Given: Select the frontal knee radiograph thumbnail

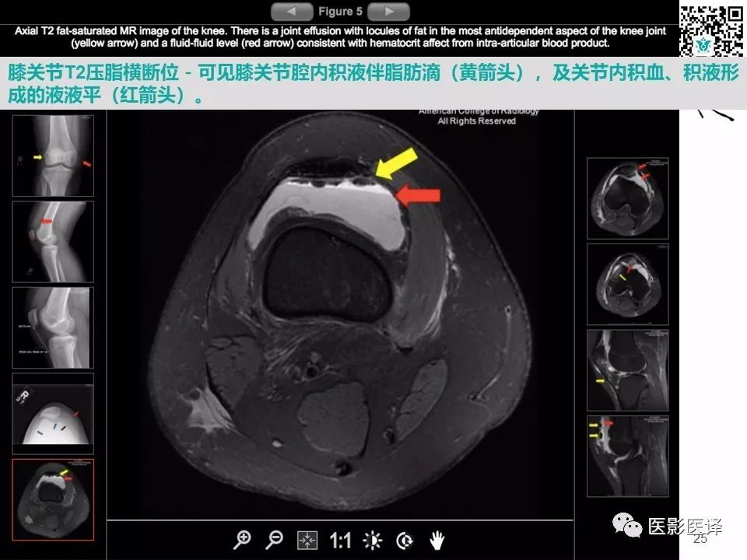Looking at the screenshot, I should coord(53,153).
